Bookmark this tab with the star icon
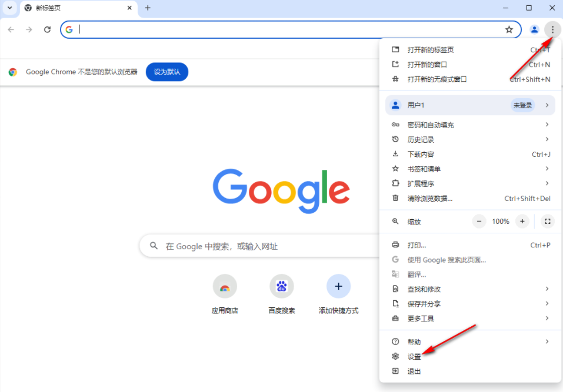563x392 pixels. (x=509, y=29)
